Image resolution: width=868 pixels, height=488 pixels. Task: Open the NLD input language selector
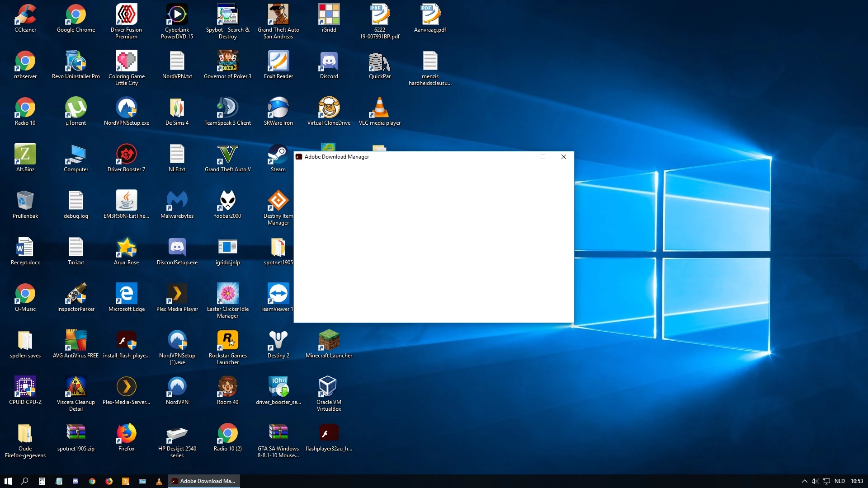coord(840,481)
